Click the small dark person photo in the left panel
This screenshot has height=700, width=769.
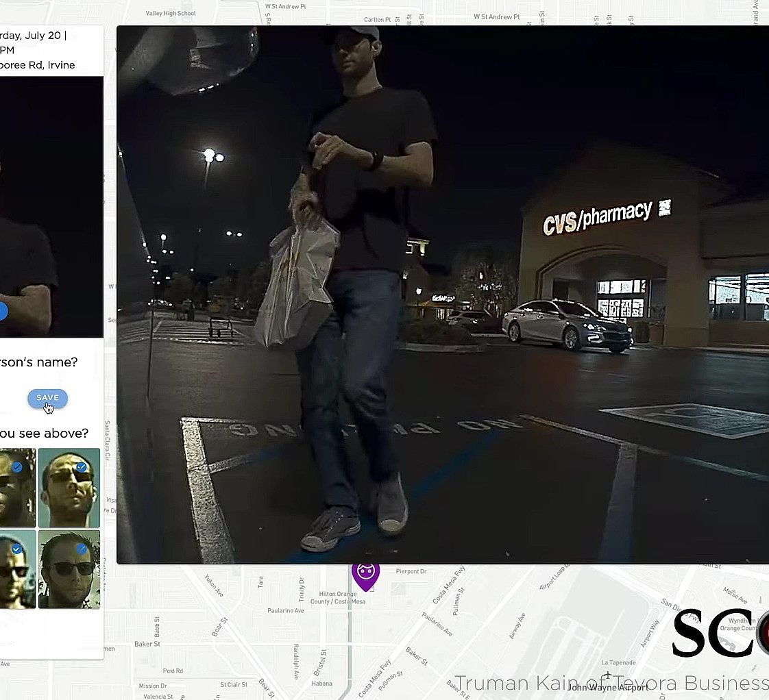pos(51,206)
